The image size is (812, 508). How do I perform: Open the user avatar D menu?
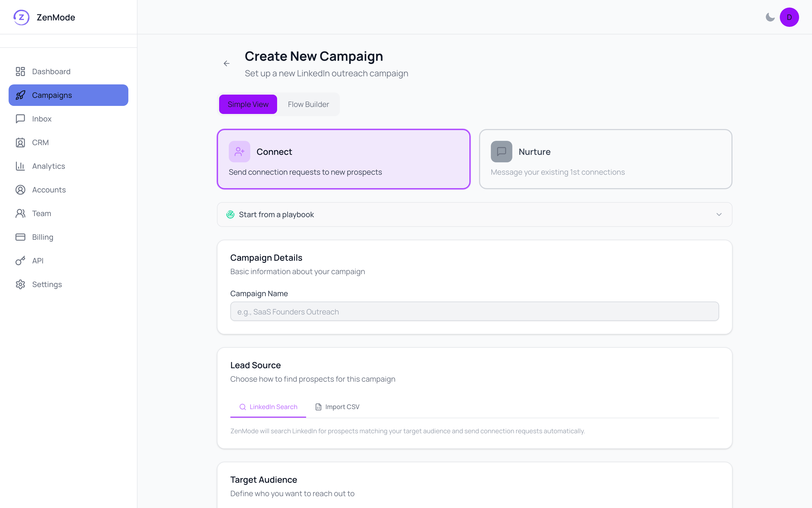coord(789,17)
